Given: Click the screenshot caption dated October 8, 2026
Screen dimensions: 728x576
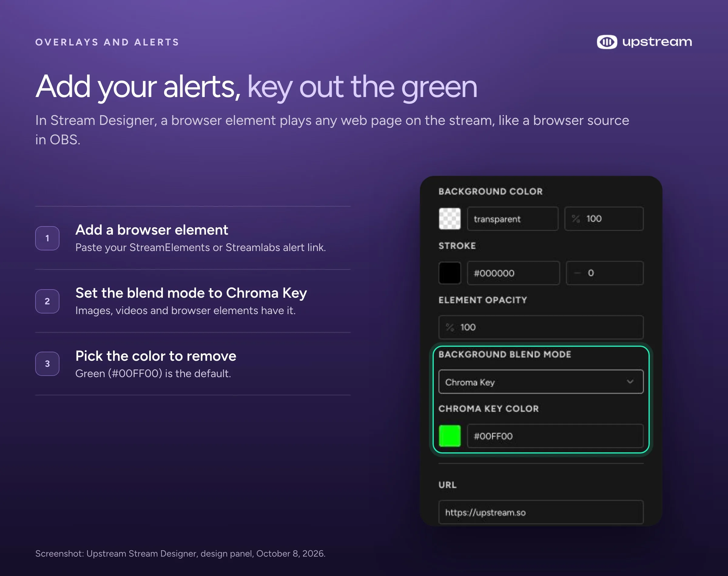Looking at the screenshot, I should [180, 553].
